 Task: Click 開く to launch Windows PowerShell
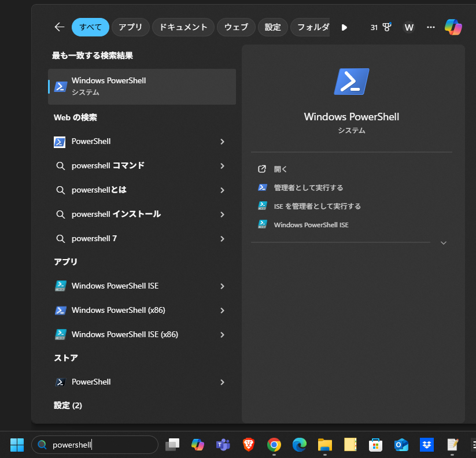coord(281,168)
